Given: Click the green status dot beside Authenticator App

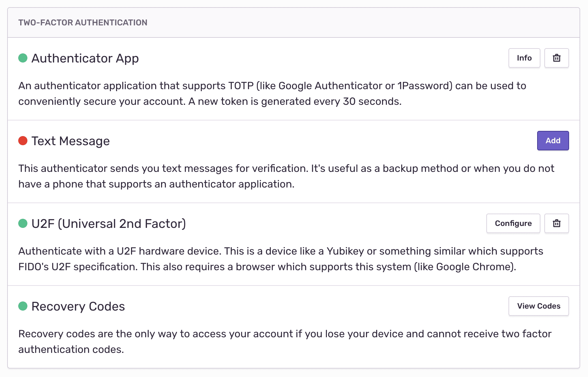Looking at the screenshot, I should [23, 58].
